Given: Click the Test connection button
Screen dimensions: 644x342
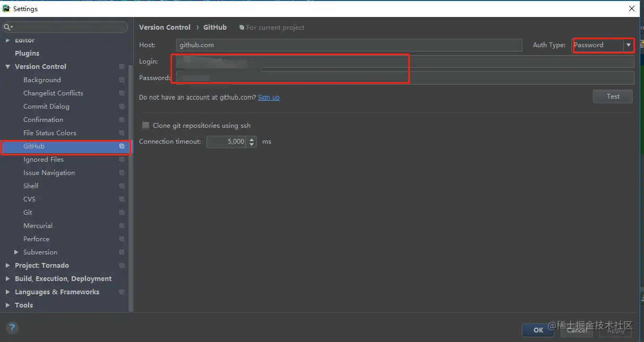Looking at the screenshot, I should tap(613, 97).
